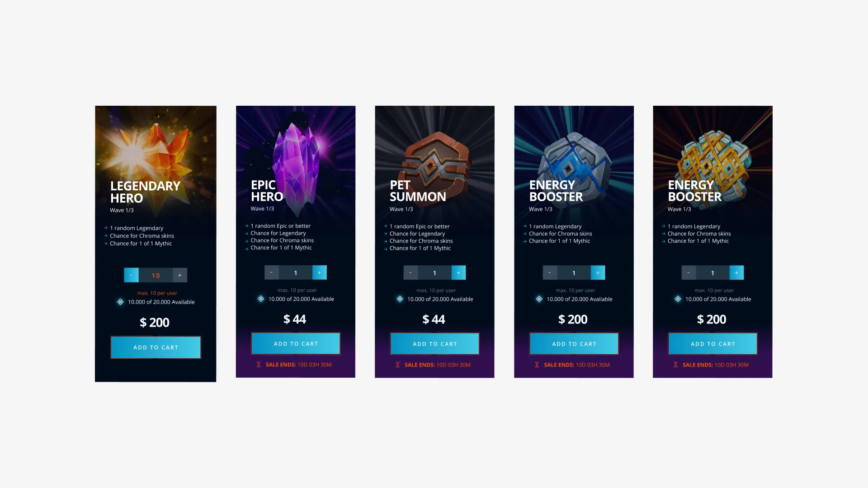Decrease Legendary Hero quantity with minus button
The width and height of the screenshot is (868, 488).
[131, 275]
